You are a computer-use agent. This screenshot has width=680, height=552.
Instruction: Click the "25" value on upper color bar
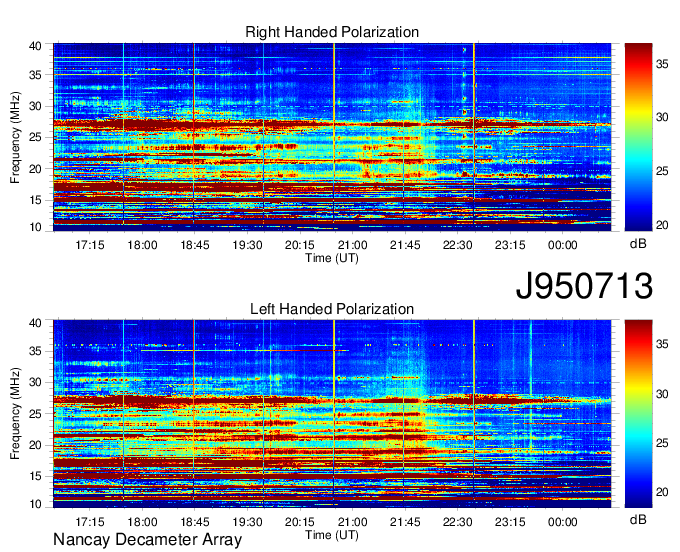click(662, 171)
